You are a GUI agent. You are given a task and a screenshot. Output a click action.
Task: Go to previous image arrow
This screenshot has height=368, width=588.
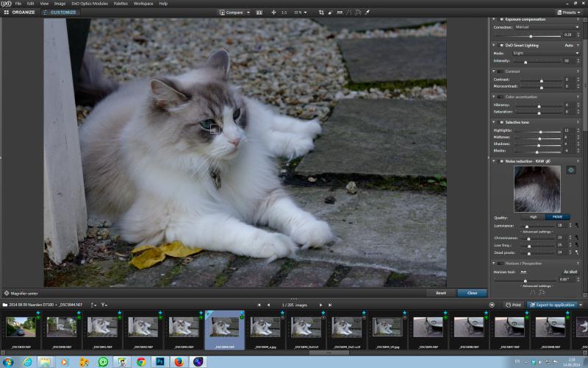click(x=268, y=305)
